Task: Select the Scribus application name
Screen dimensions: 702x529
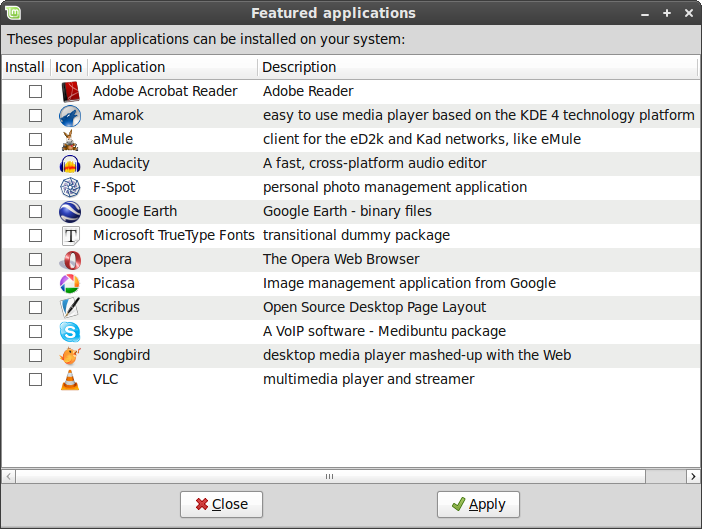Action: (116, 307)
